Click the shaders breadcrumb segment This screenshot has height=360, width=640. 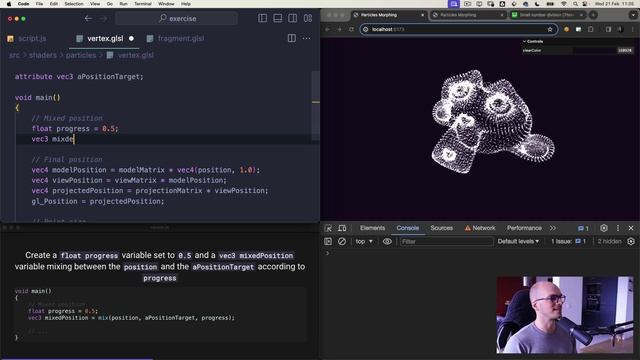pos(43,55)
